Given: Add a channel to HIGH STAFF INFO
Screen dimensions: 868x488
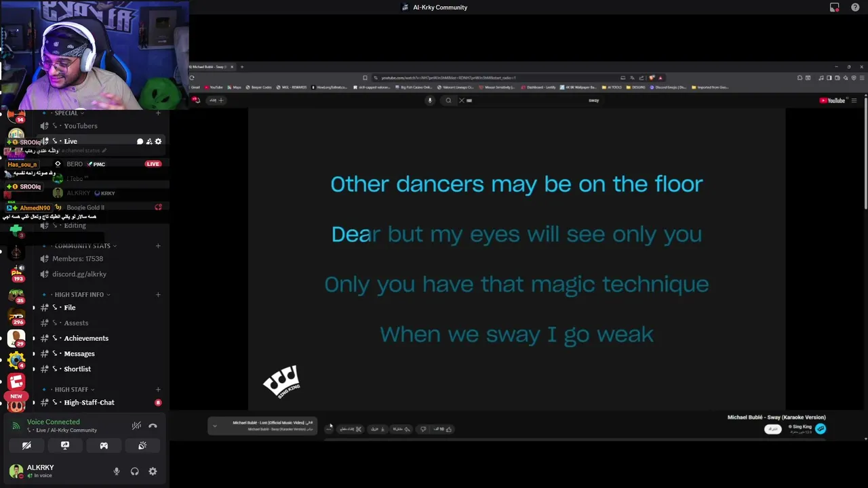Looking at the screenshot, I should [x=158, y=294].
